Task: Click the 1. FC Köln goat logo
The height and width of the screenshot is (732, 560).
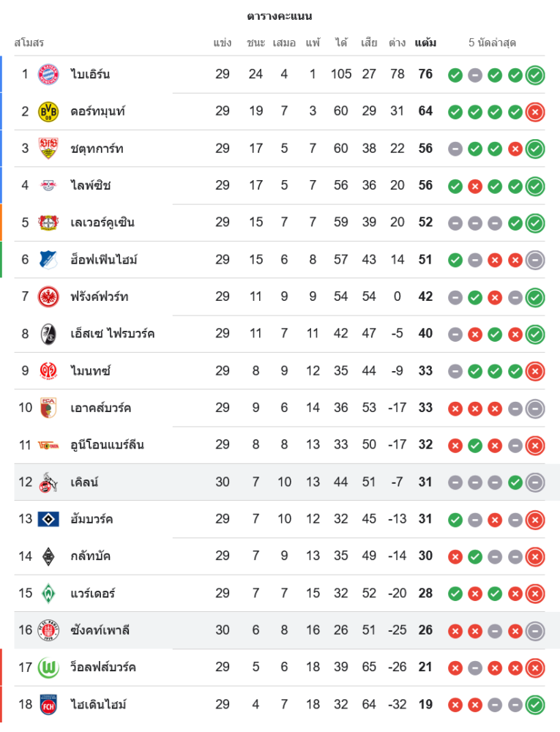Action: click(x=48, y=482)
